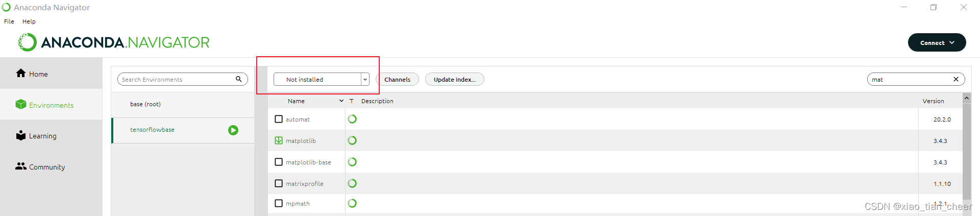Click the Version column header
Screen dimensions: 980x216
click(933, 101)
